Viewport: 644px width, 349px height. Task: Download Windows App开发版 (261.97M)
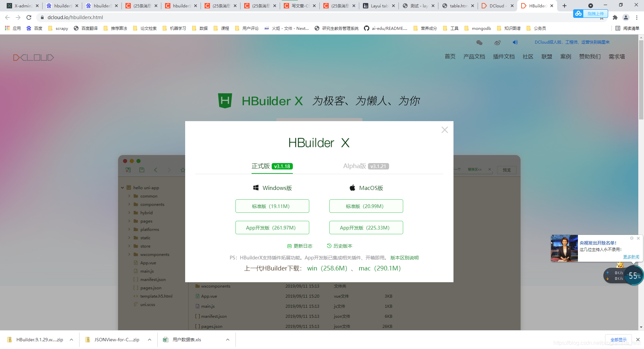click(x=272, y=228)
